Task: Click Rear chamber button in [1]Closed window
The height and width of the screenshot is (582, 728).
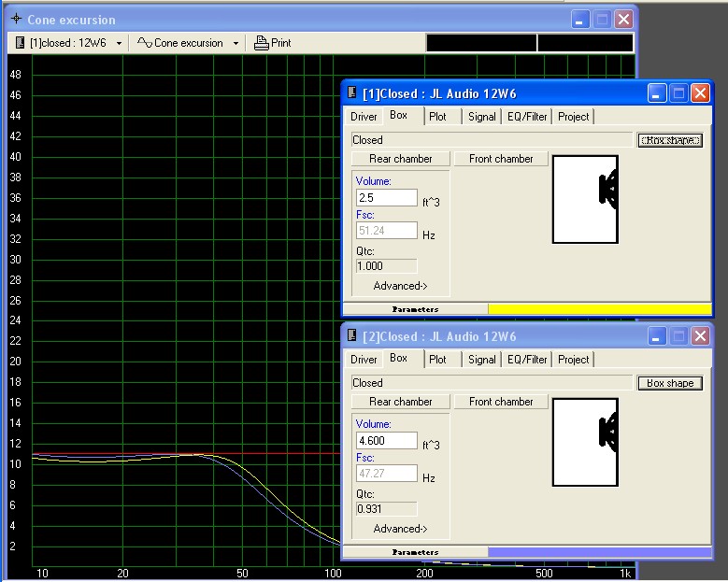Action: pos(401,159)
